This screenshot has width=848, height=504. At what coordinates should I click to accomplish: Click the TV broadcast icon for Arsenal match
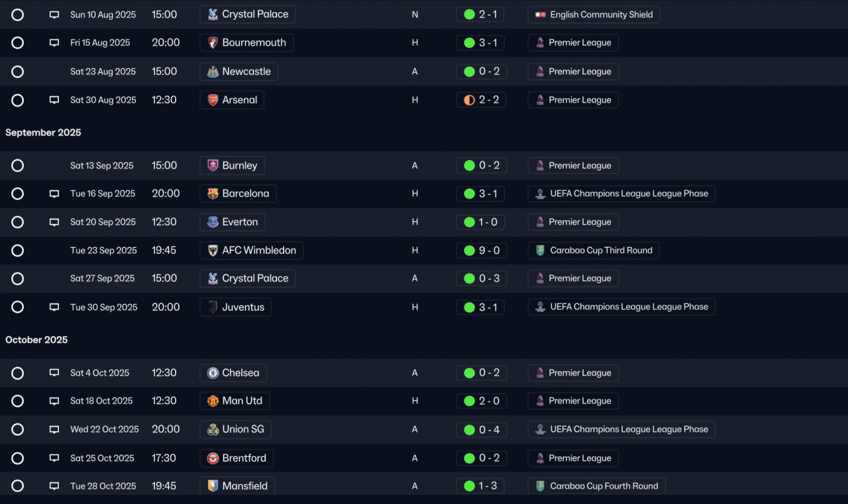tap(54, 100)
